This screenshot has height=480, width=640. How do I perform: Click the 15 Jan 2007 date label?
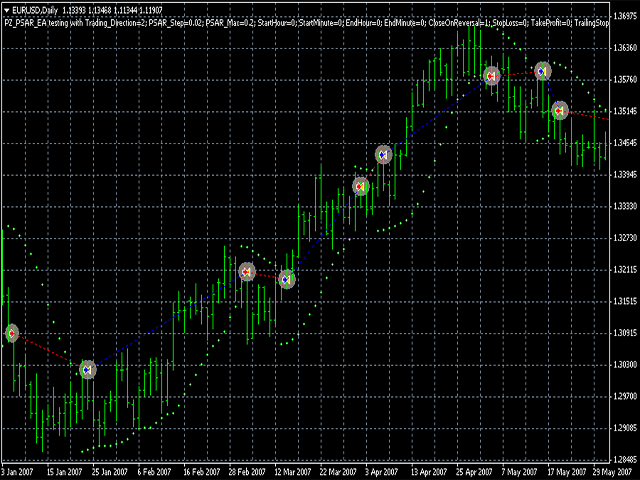[x=63, y=473]
